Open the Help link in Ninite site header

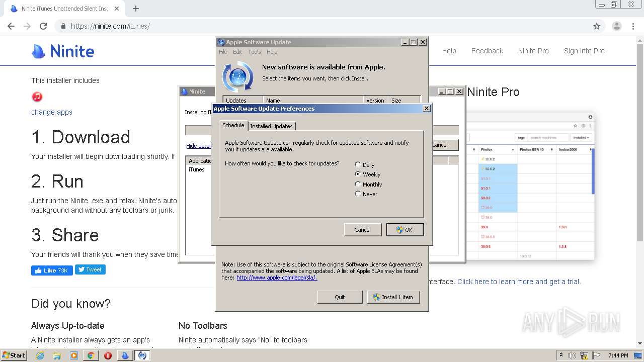tap(449, 51)
